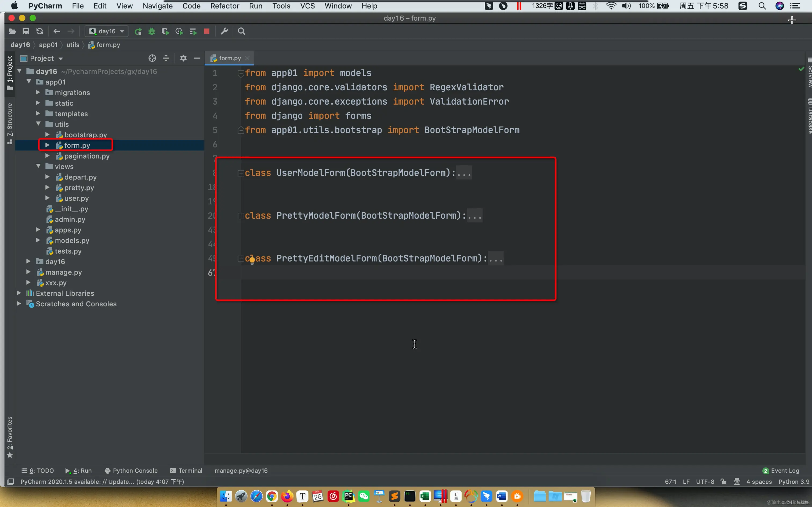This screenshot has width=812, height=507.
Task: Select bootstrap.py in the project tree
Action: tap(85, 135)
